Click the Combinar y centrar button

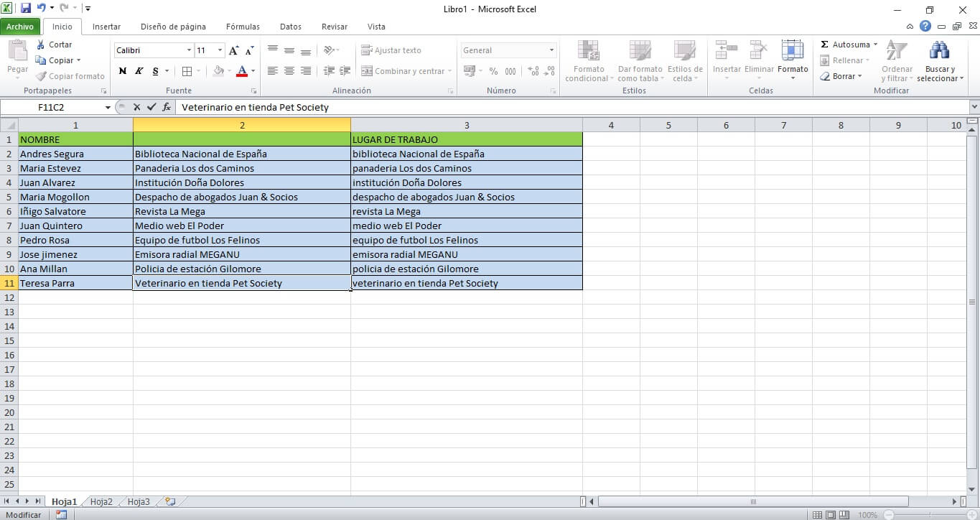(x=406, y=71)
